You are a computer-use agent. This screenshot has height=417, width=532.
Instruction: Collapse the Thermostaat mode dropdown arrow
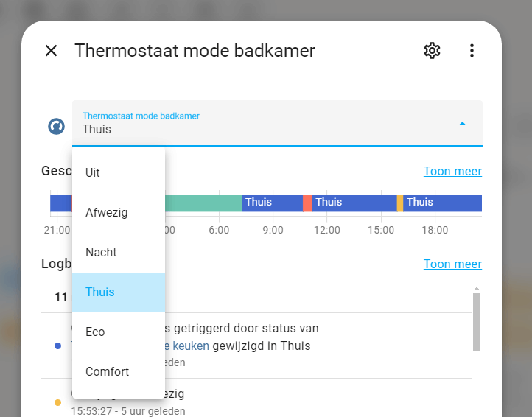462,124
